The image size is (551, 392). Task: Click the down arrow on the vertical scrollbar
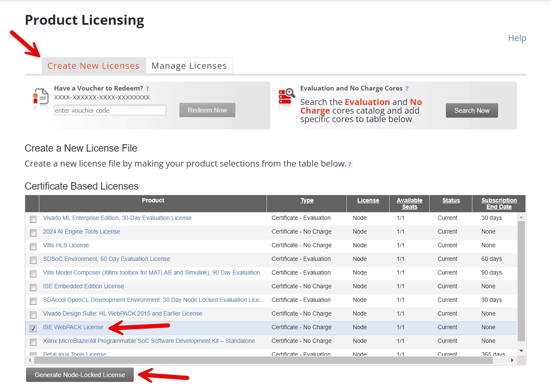(x=521, y=351)
